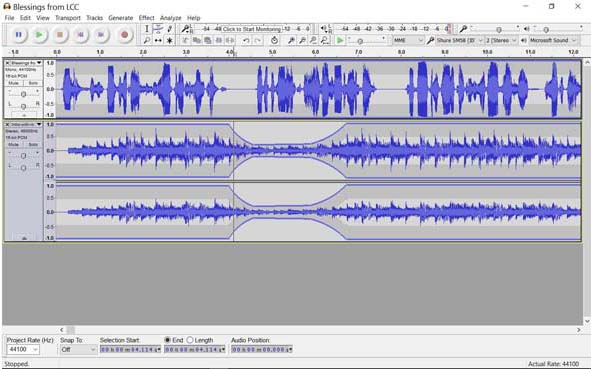Image resolution: width=591 pixels, height=369 pixels.
Task: Stop playback with the Stop button
Action: pyautogui.click(x=60, y=35)
